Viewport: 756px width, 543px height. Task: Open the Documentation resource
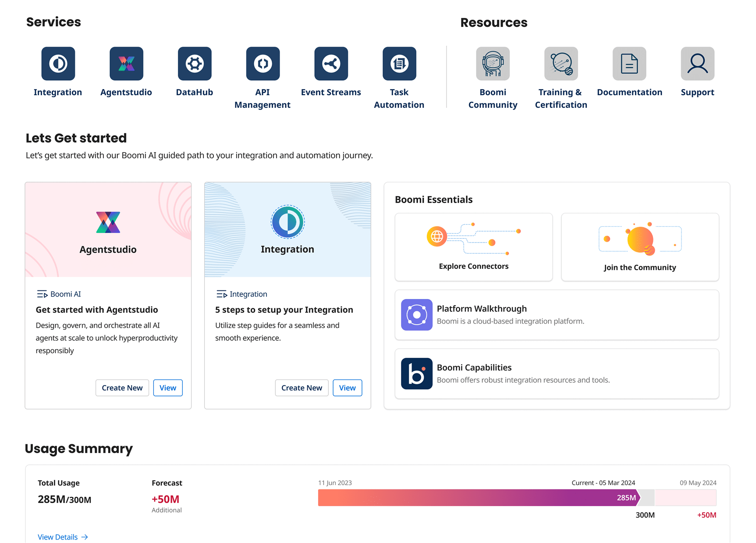pyautogui.click(x=629, y=64)
